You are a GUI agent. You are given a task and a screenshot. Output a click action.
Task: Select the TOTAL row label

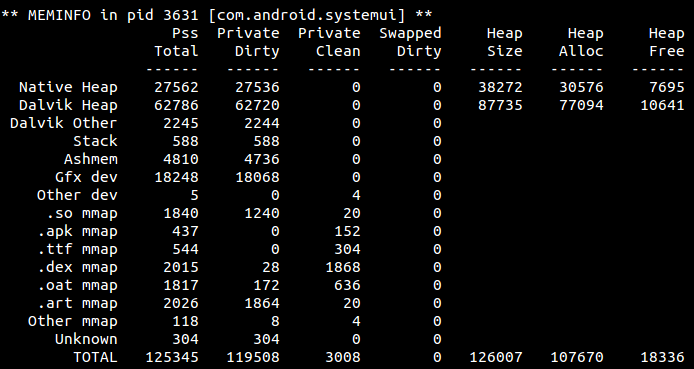tap(95, 357)
